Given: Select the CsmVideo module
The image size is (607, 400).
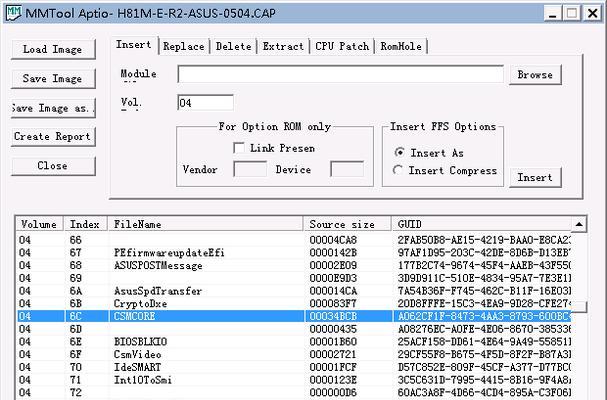Looking at the screenshot, I should tap(294, 354).
